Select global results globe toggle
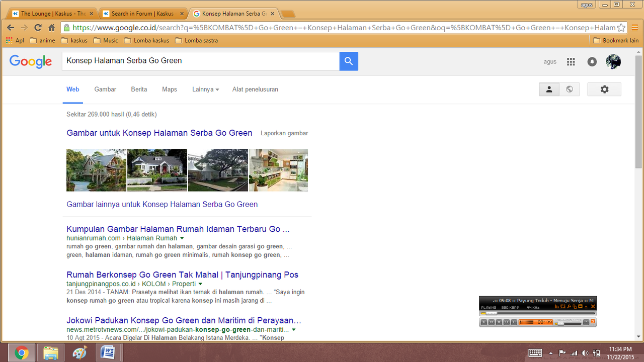Viewport: 644px width, 362px height. pyautogui.click(x=570, y=89)
